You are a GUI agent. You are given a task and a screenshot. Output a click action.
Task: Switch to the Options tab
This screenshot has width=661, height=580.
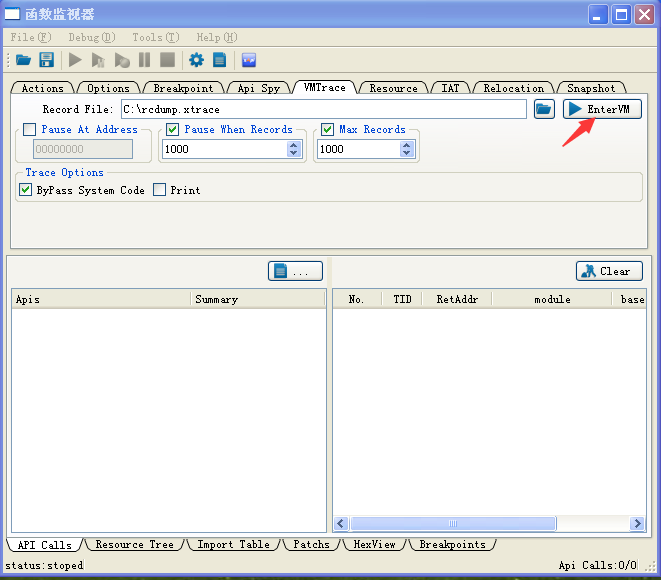(108, 88)
